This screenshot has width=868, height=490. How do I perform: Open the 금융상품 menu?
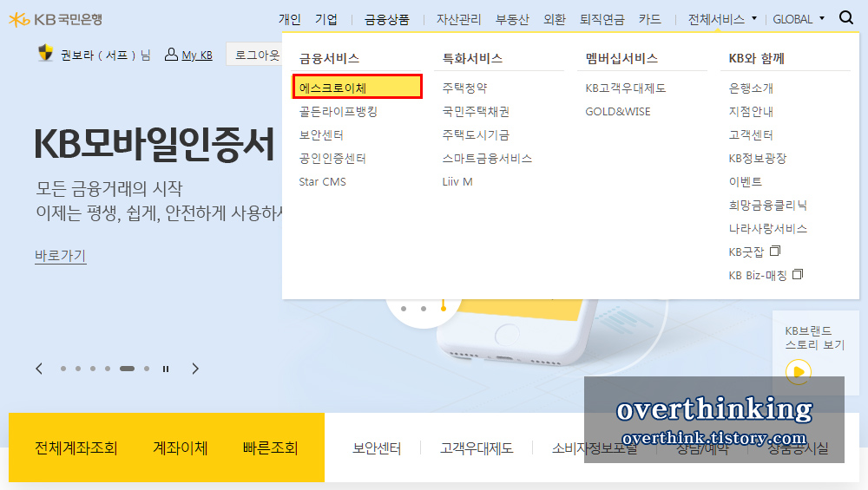tap(386, 19)
